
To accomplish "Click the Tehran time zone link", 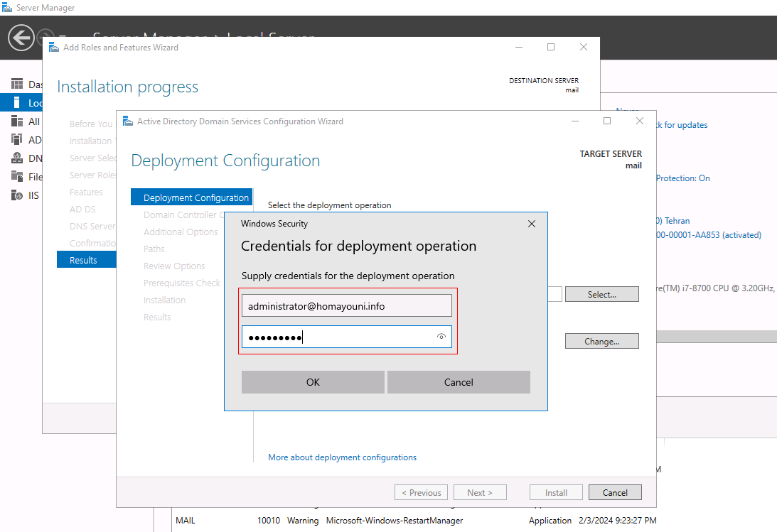I will point(673,221).
